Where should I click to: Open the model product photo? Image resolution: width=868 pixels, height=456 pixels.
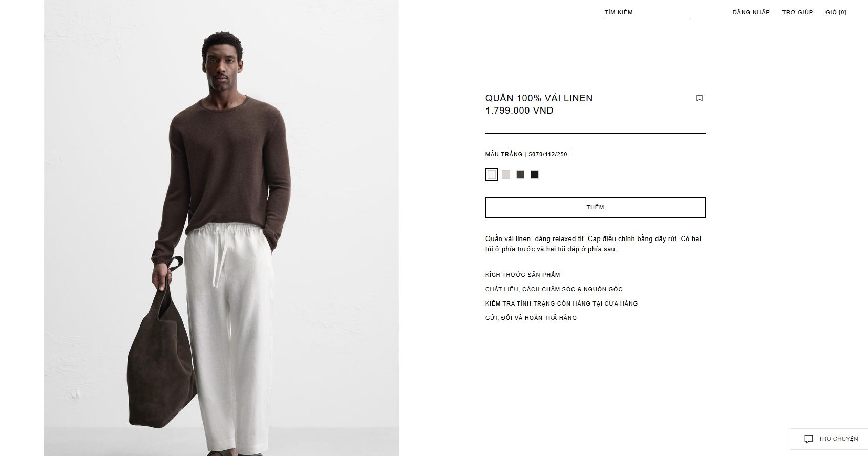click(221, 228)
